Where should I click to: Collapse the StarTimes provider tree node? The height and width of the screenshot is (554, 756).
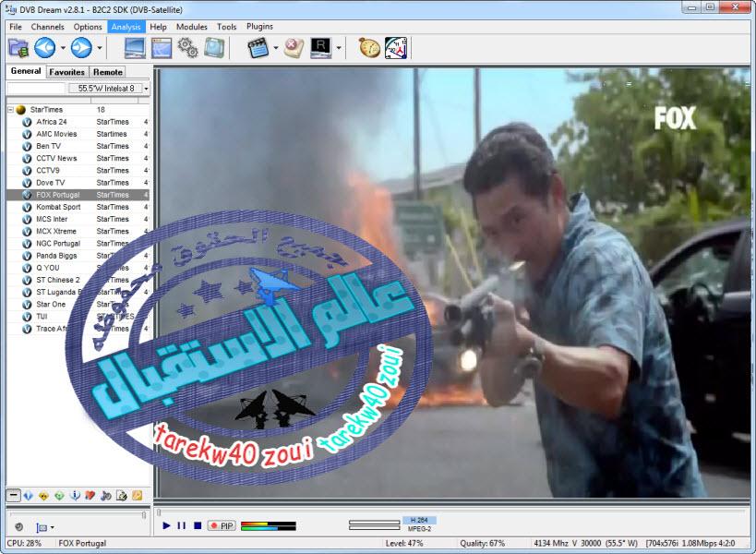pyautogui.click(x=10, y=110)
